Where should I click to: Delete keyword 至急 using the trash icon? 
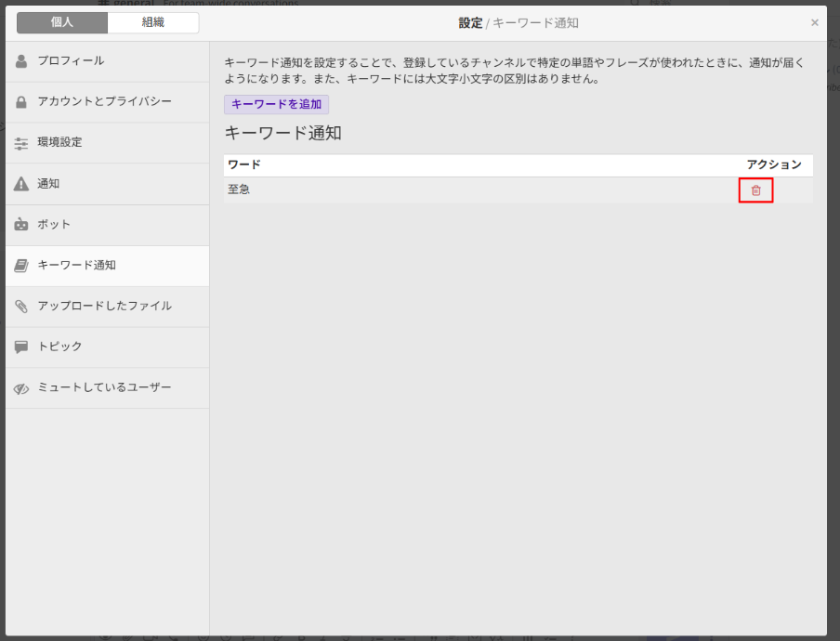pyautogui.click(x=755, y=190)
